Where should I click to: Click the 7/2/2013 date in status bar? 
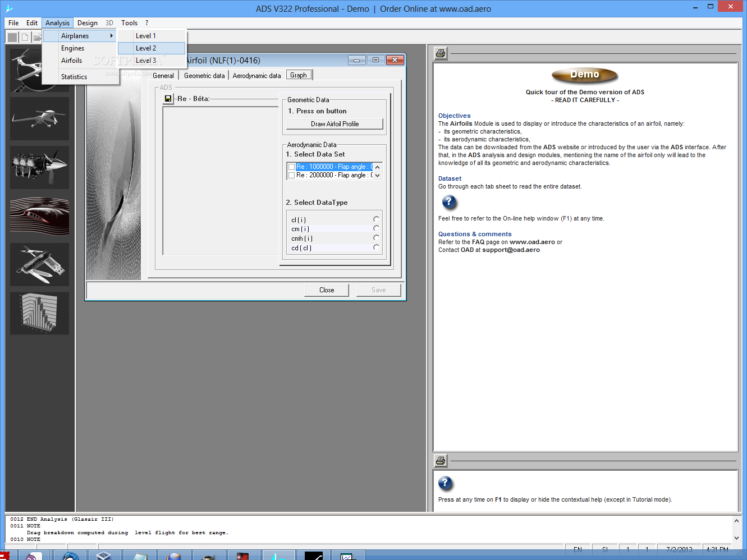pos(679,550)
